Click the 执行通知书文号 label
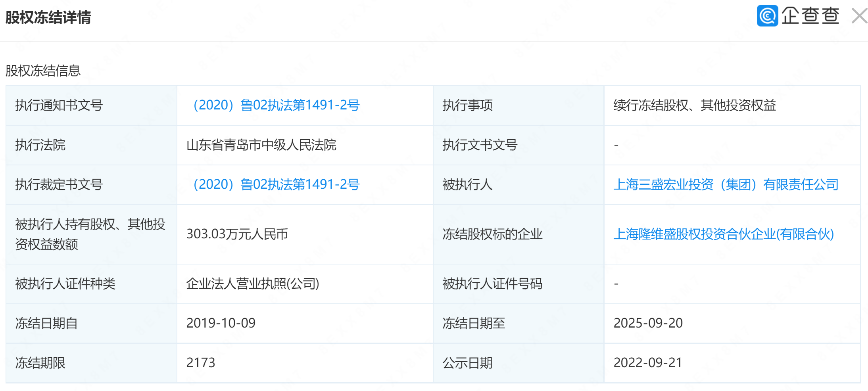 coord(59,105)
